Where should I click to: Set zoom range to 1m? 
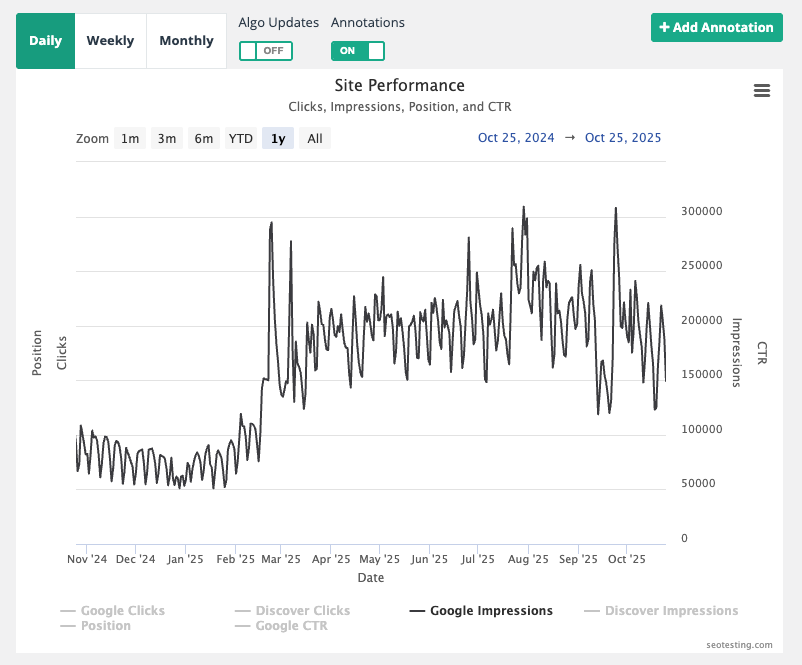(130, 138)
